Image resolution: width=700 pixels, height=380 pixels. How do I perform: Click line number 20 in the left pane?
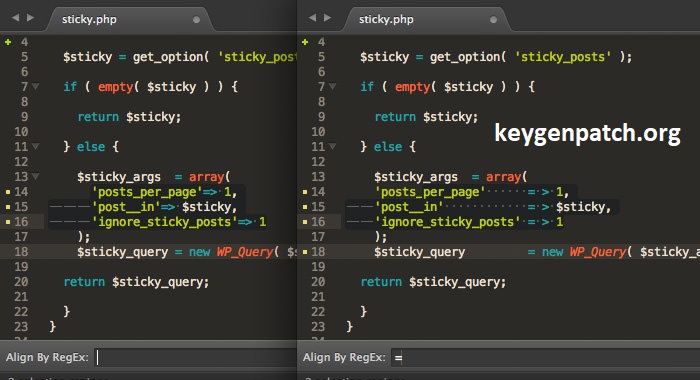pos(21,282)
